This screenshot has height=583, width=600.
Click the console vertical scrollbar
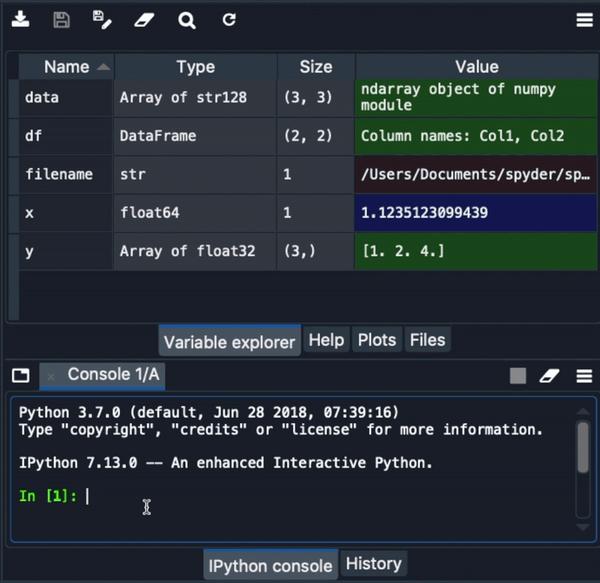click(583, 447)
